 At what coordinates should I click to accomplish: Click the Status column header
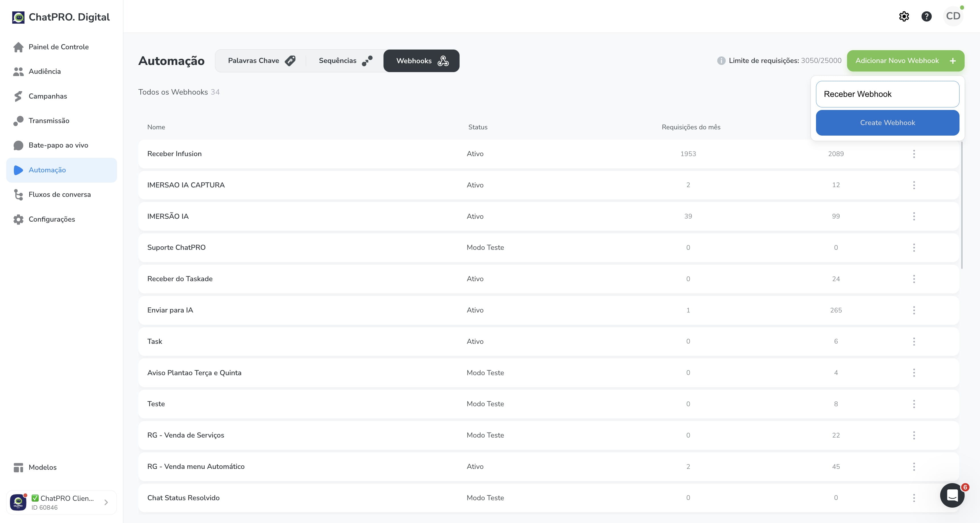477,127
